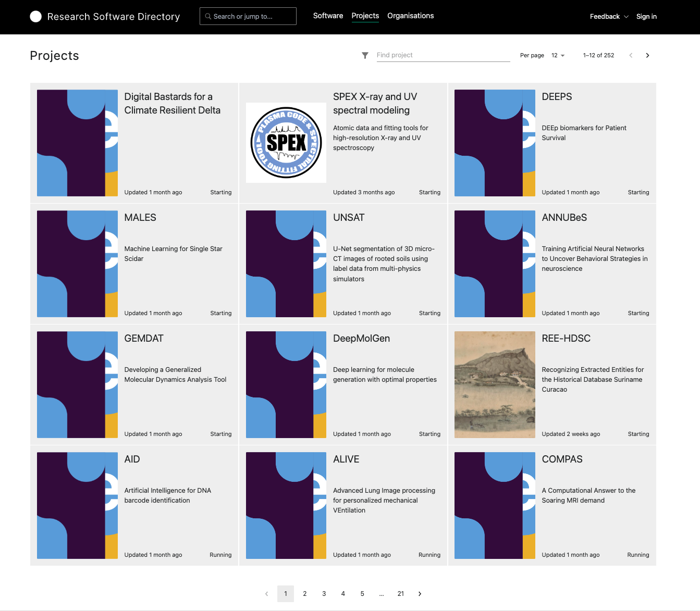Open the filter icon next to Find project
700x611 pixels.
point(365,55)
